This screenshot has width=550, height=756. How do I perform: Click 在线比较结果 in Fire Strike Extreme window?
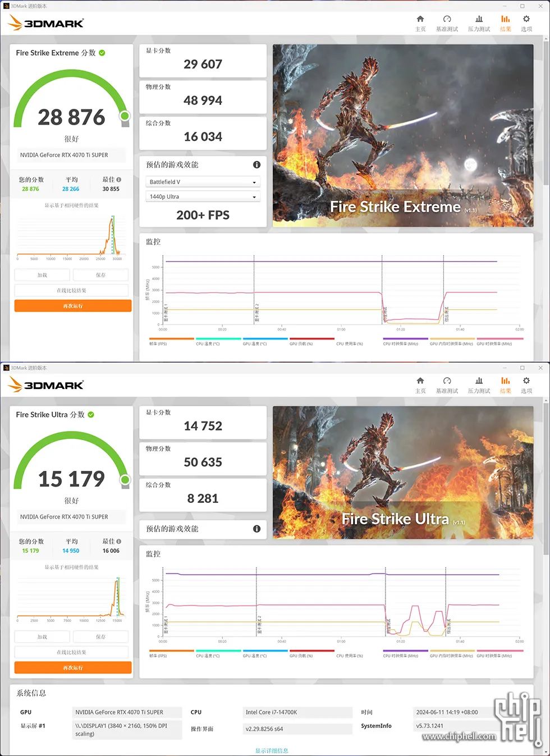click(x=71, y=290)
